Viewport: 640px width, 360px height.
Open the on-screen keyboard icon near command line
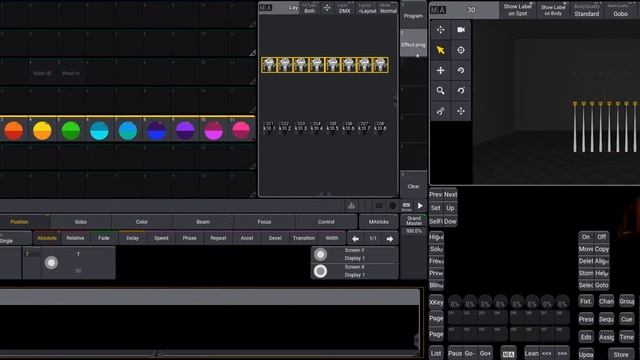[406, 206]
